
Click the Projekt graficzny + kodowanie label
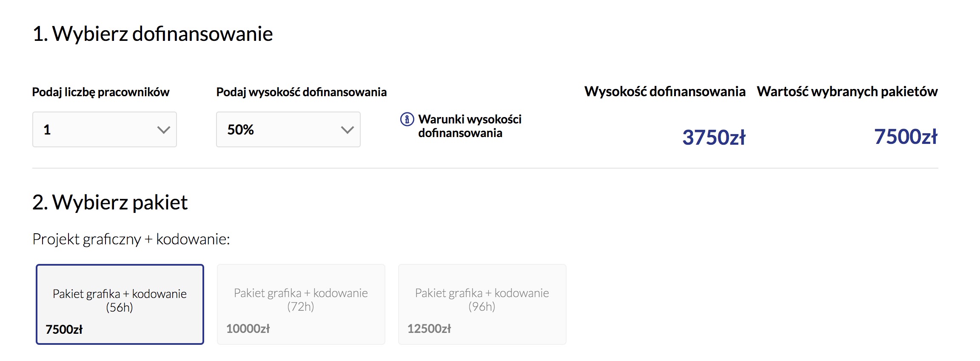(131, 239)
